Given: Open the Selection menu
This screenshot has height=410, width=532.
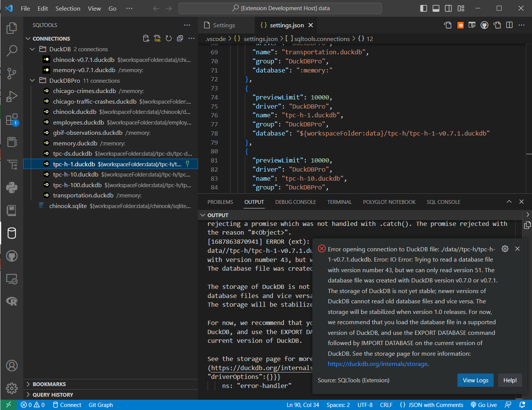Looking at the screenshot, I should click(68, 8).
